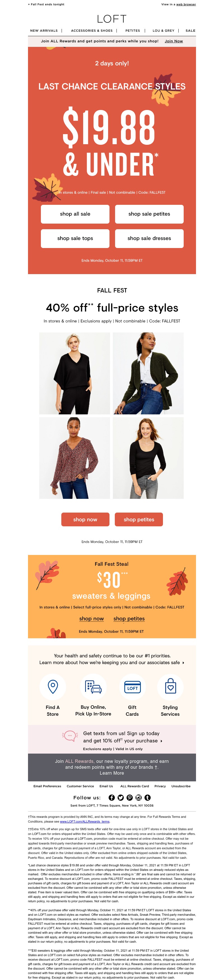Visit LOFT's Facebook page icon

point(112,797)
